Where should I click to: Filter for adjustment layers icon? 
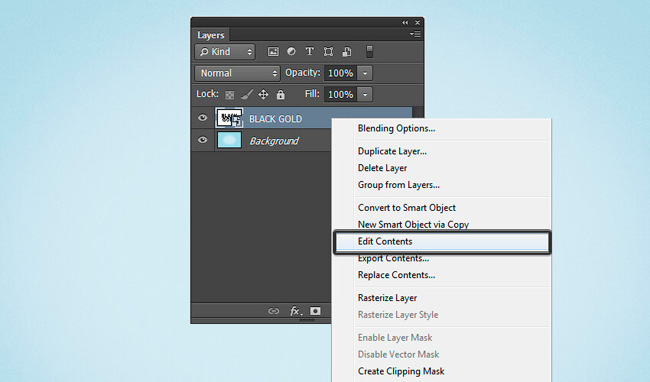(291, 51)
